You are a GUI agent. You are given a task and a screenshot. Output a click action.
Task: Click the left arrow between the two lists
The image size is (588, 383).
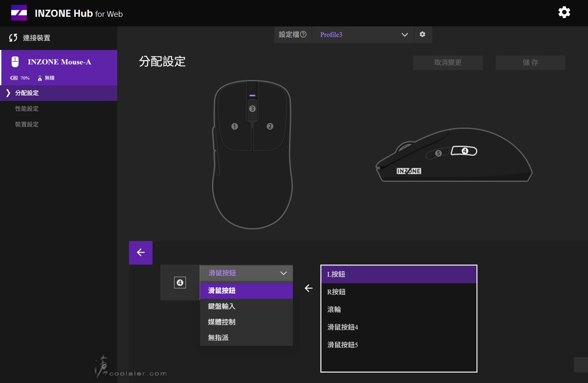pyautogui.click(x=308, y=288)
